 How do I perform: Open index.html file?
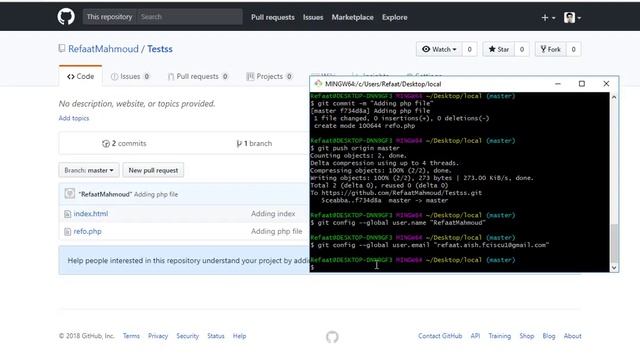point(91,213)
